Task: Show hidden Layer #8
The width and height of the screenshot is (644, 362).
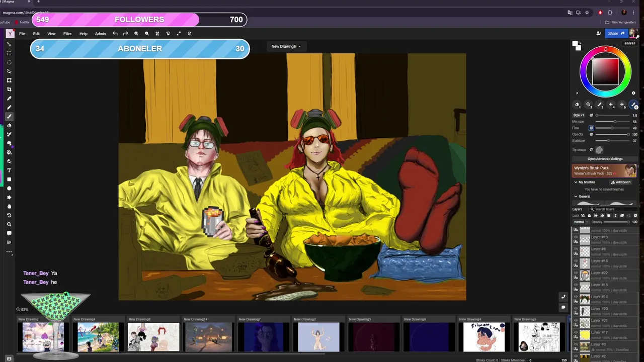Action: tap(576, 249)
